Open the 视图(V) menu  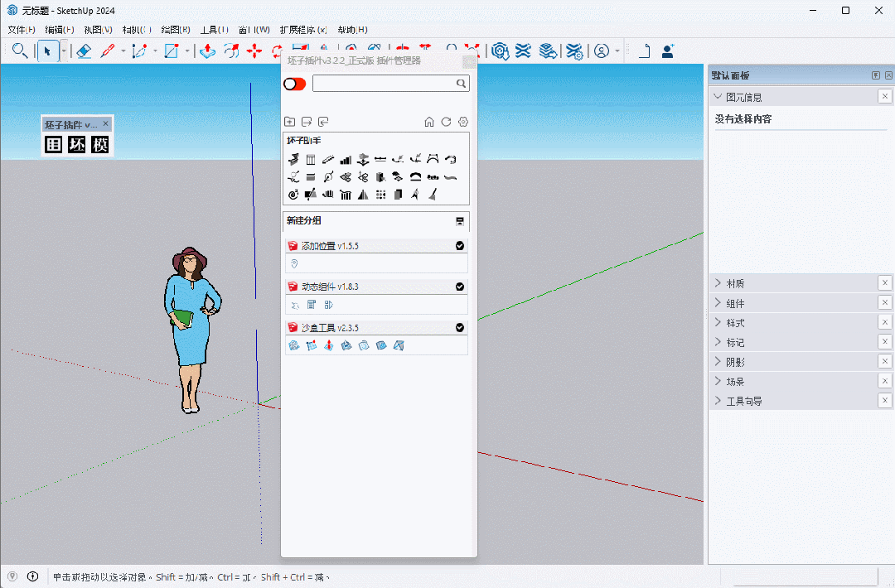click(x=98, y=30)
